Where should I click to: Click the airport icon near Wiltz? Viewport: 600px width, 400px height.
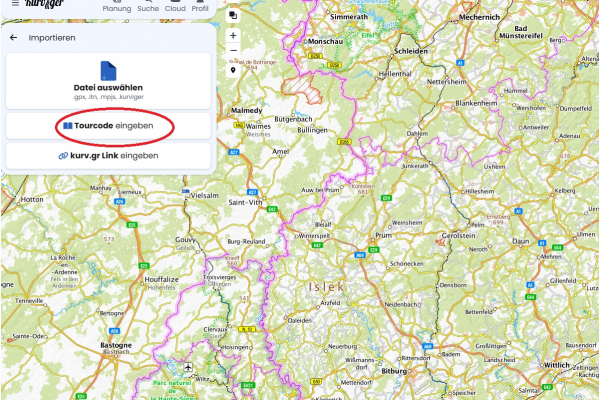click(188, 368)
